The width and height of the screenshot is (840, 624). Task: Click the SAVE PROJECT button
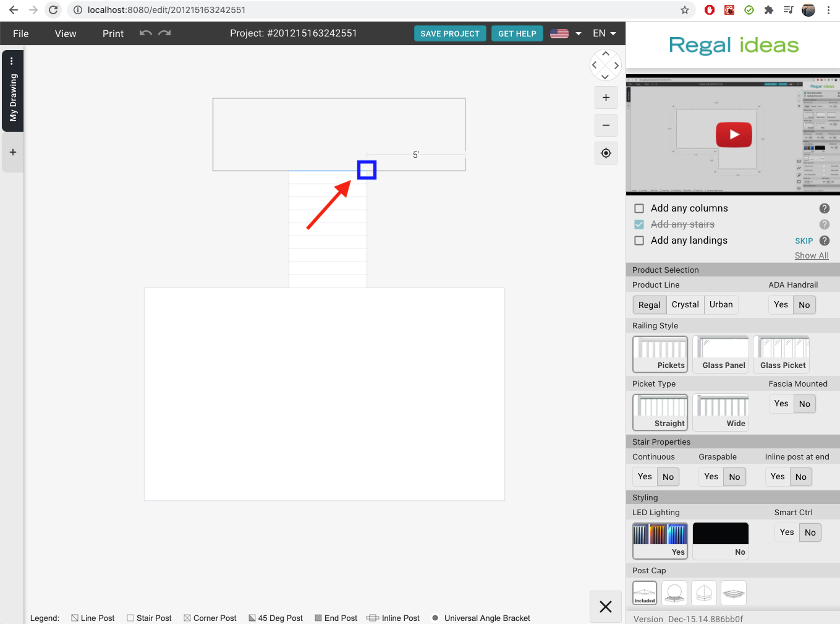[449, 33]
